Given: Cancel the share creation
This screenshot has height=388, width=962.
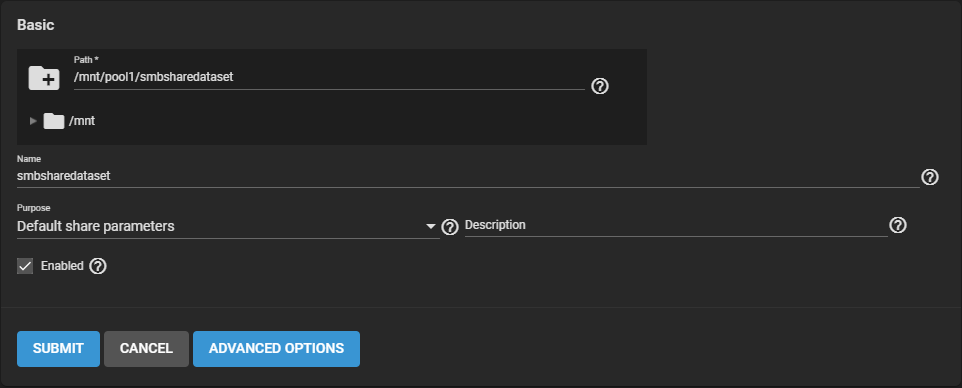Looking at the screenshot, I should (146, 349).
